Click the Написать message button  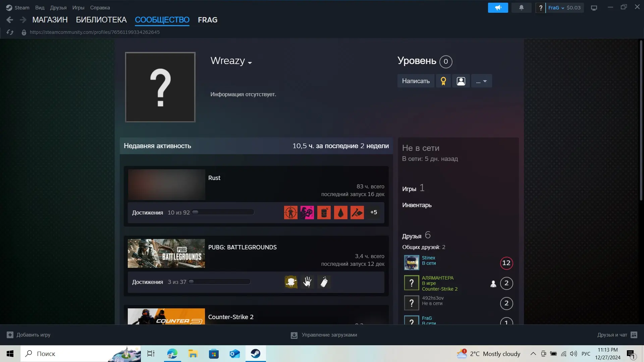tap(416, 81)
